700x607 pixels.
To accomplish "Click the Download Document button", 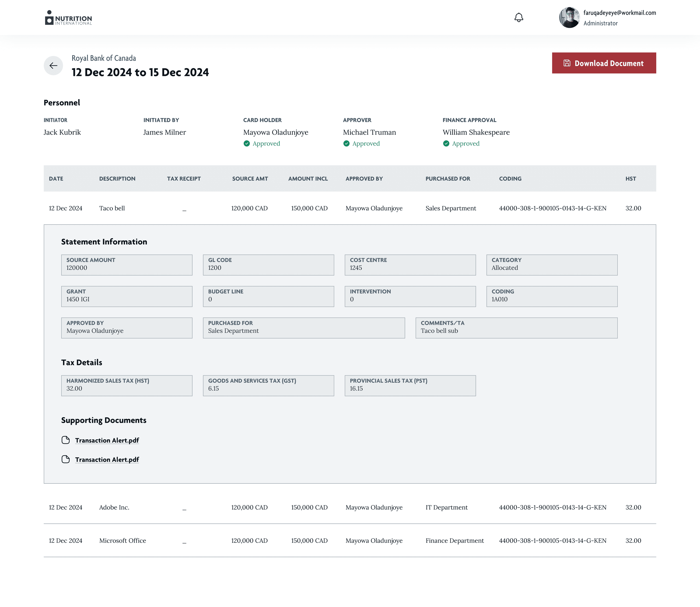I will [x=604, y=63].
